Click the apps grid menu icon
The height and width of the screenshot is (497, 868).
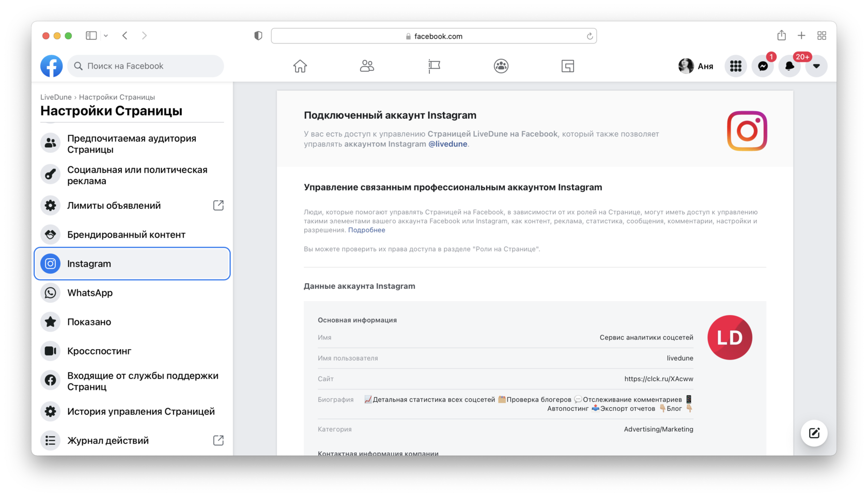point(736,66)
